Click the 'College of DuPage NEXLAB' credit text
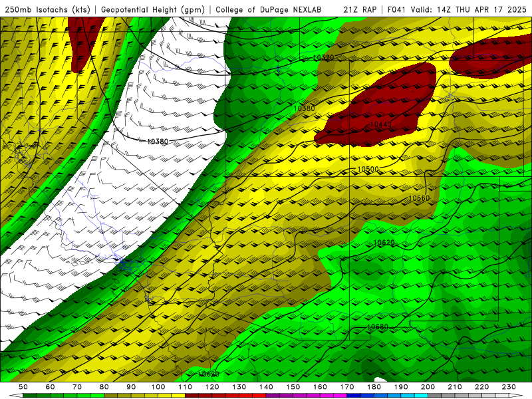Image resolution: width=532 pixels, height=399 pixels. [x=268, y=9]
